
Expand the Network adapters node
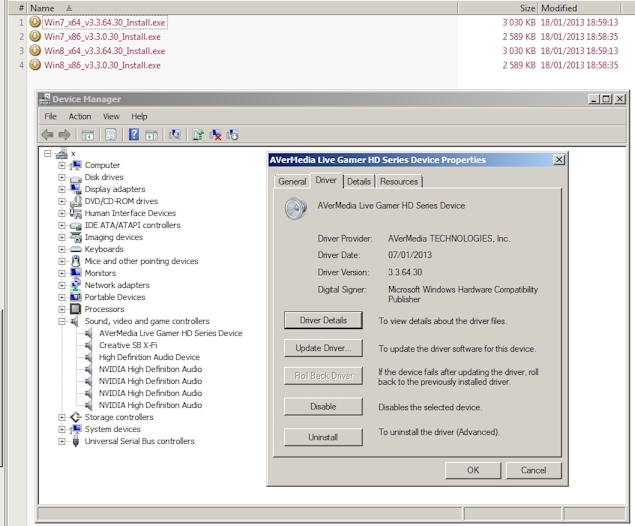tap(62, 285)
